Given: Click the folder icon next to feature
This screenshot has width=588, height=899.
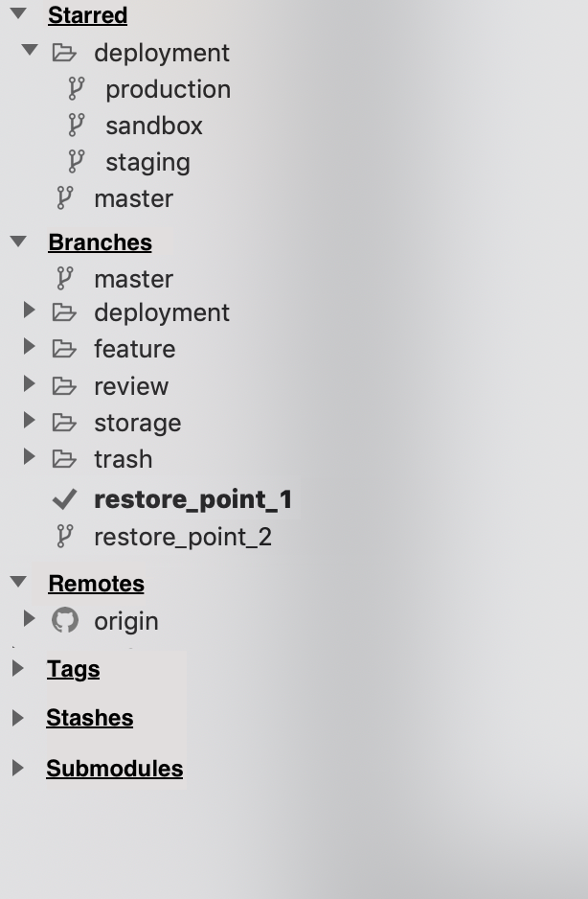Looking at the screenshot, I should pyautogui.click(x=64, y=348).
